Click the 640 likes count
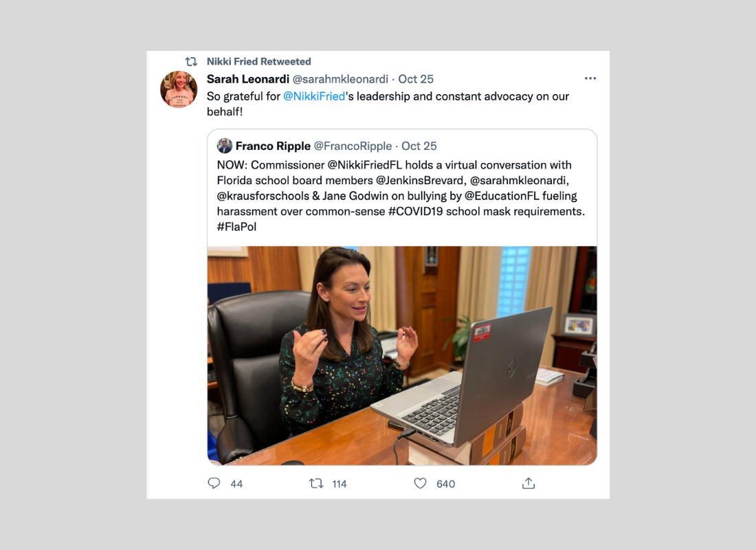 (x=445, y=484)
